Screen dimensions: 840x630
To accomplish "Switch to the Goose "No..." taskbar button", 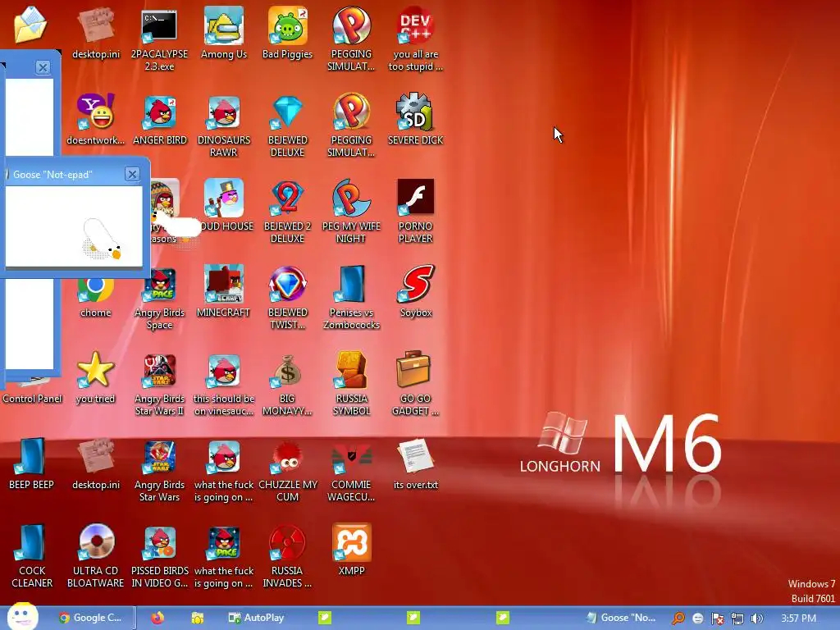I will pos(622,618).
